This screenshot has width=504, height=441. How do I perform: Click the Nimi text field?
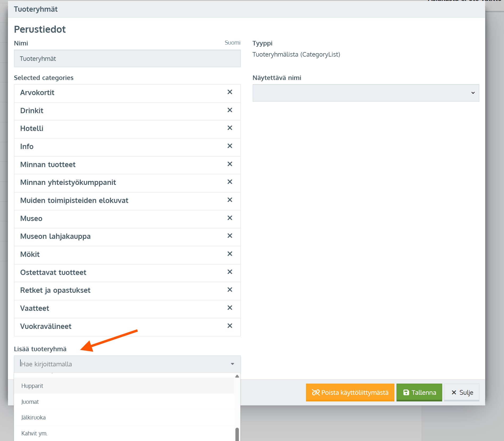pyautogui.click(x=127, y=59)
